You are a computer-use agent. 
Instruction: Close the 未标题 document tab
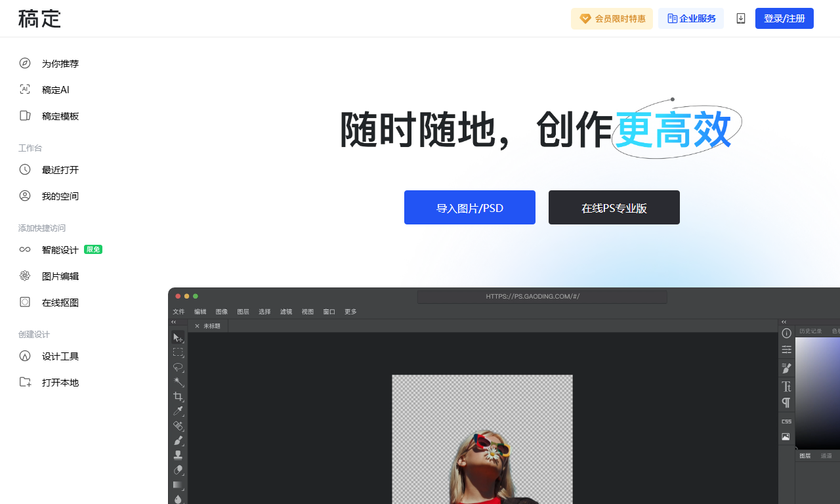197,326
